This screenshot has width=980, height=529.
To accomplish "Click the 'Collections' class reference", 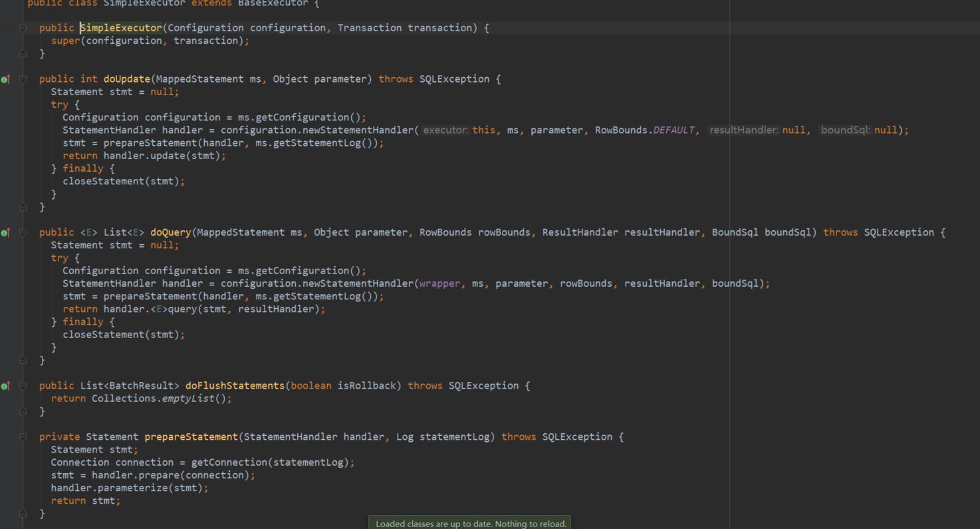I will [x=124, y=399].
